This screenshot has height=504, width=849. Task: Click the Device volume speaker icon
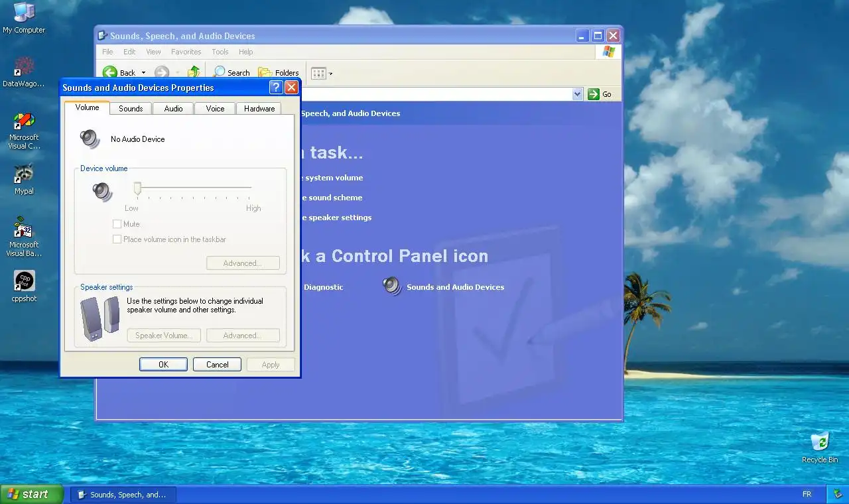(x=102, y=192)
